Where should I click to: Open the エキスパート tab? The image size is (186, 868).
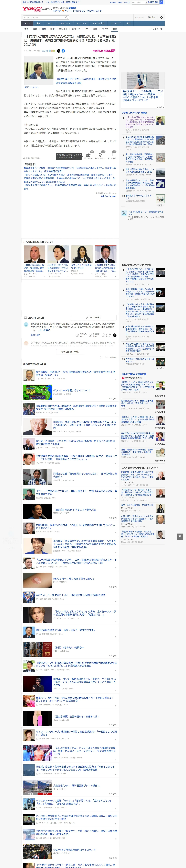coord(64,24)
